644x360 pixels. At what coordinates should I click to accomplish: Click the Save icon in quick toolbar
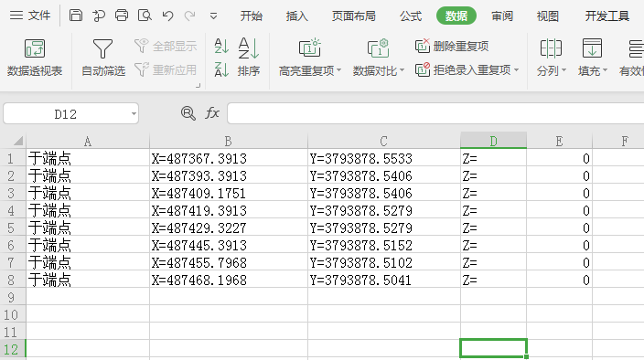pyautogui.click(x=76, y=16)
